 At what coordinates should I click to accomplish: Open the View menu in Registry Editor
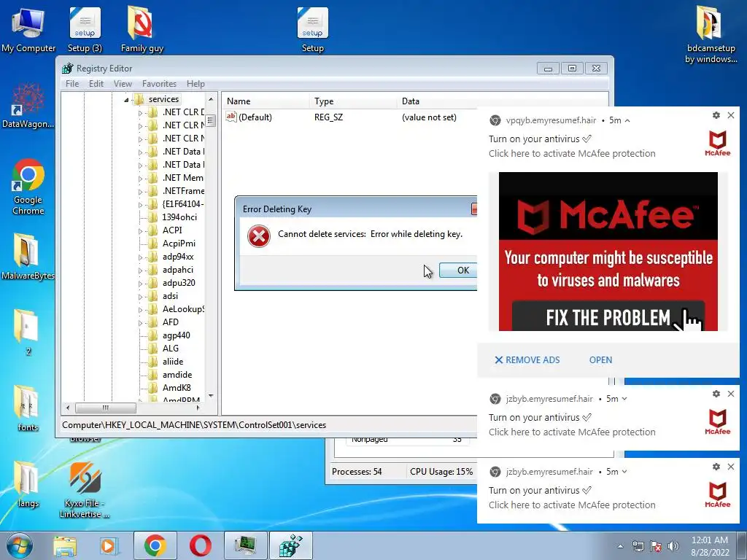pyautogui.click(x=123, y=84)
